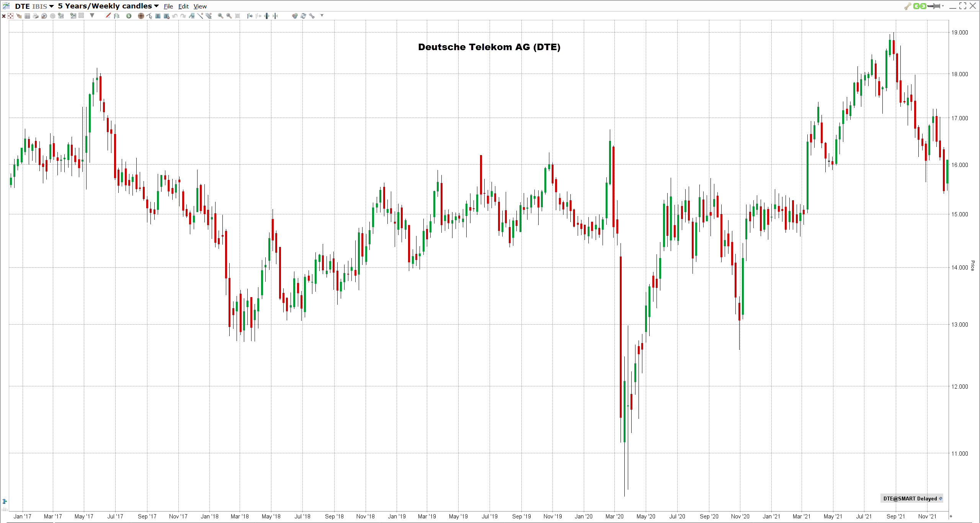Click the blue bar with green arrow icon
Image resolution: width=980 pixels, height=523 pixels.
coord(5,501)
